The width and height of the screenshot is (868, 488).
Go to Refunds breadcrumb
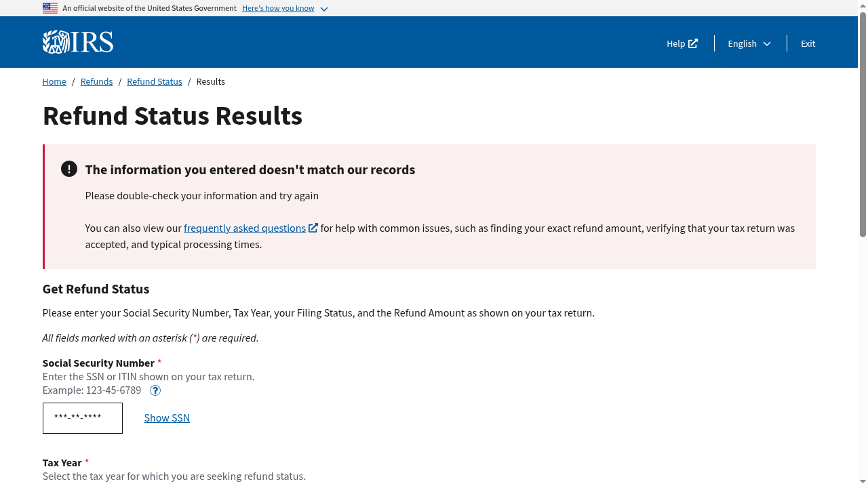click(x=96, y=81)
